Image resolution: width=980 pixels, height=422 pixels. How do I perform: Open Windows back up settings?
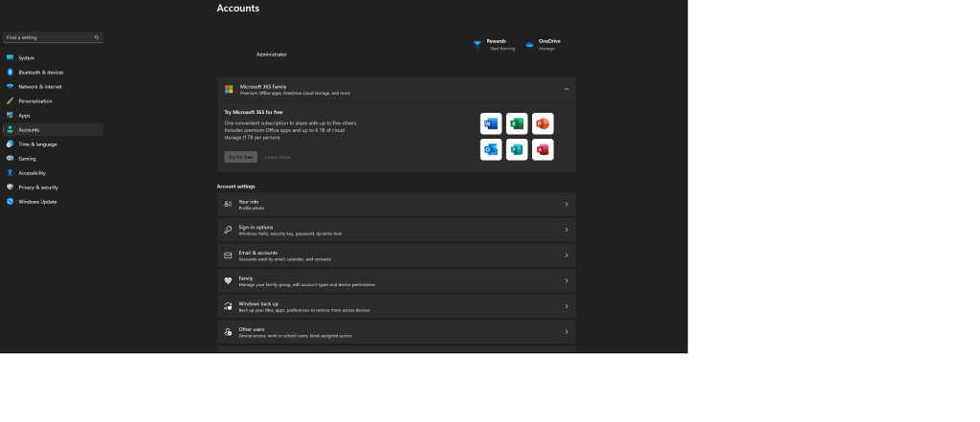pyautogui.click(x=396, y=306)
